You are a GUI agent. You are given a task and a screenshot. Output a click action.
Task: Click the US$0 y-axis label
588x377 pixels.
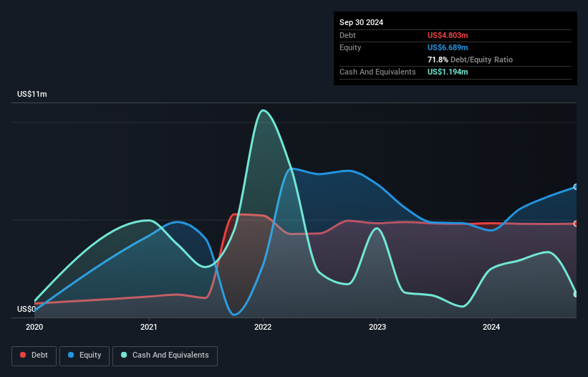(26, 309)
